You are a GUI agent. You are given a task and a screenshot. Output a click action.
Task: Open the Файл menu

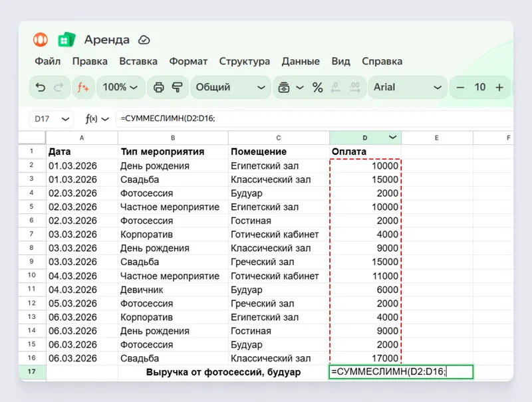tap(47, 61)
